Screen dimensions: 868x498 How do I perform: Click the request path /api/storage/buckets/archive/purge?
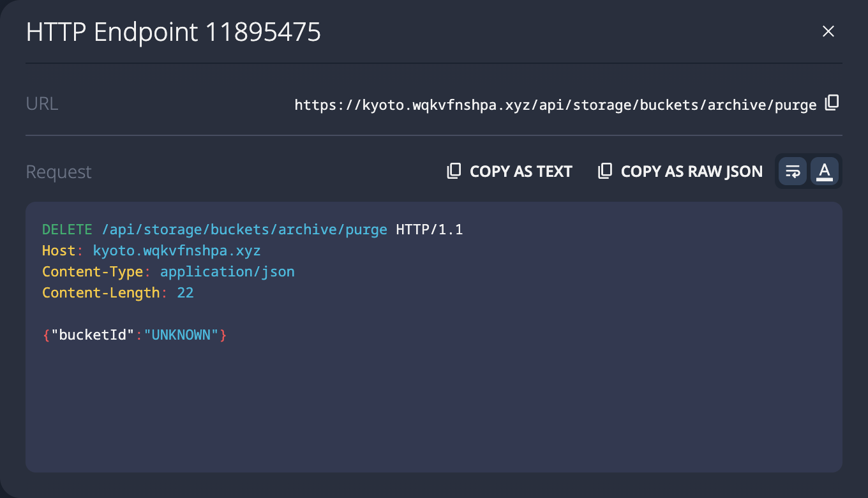[x=244, y=230]
